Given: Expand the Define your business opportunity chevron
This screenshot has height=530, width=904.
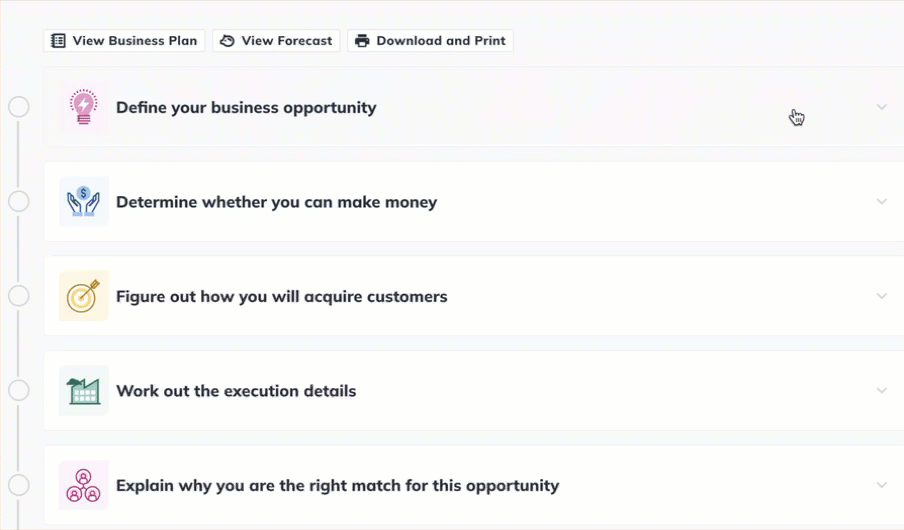Looking at the screenshot, I should coord(882,107).
